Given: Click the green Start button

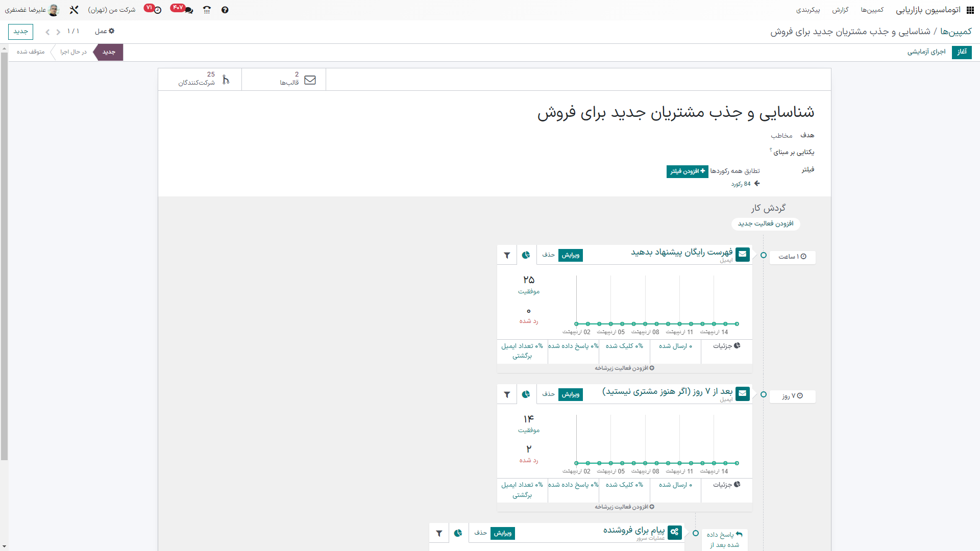Looking at the screenshot, I should tap(962, 52).
